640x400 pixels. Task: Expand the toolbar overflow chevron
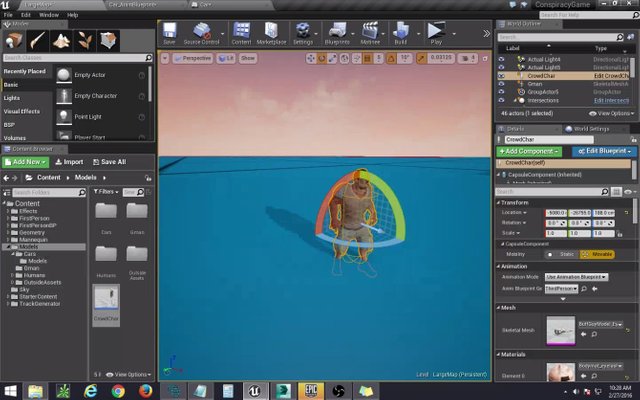487,33
